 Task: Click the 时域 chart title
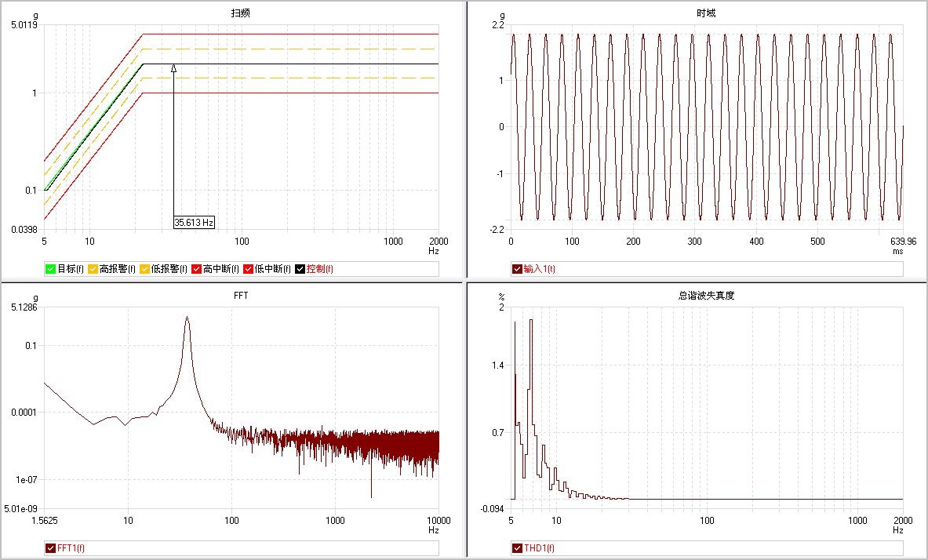coord(706,13)
